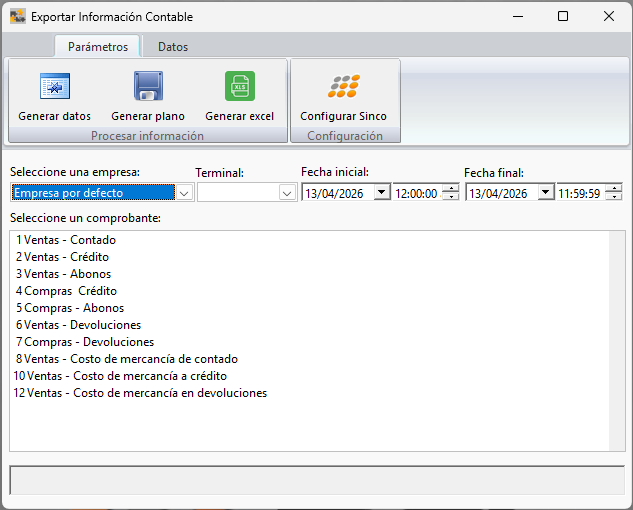
Task: Click the Generar datos icon
Action: click(54, 87)
